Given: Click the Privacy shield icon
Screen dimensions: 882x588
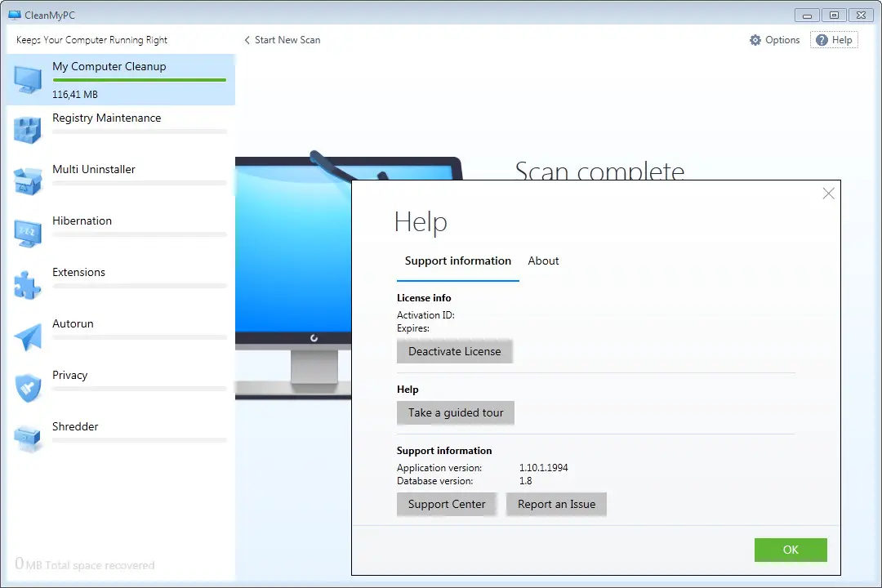Looking at the screenshot, I should point(28,388).
